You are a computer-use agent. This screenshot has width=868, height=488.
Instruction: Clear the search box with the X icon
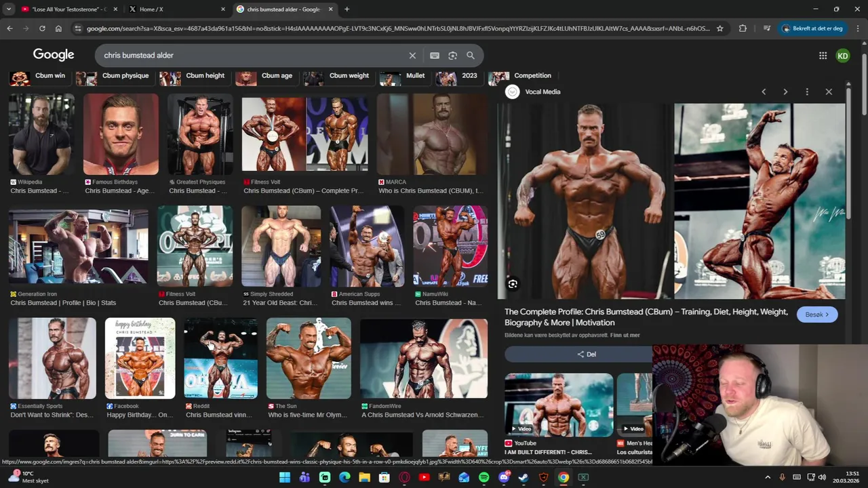(x=412, y=56)
